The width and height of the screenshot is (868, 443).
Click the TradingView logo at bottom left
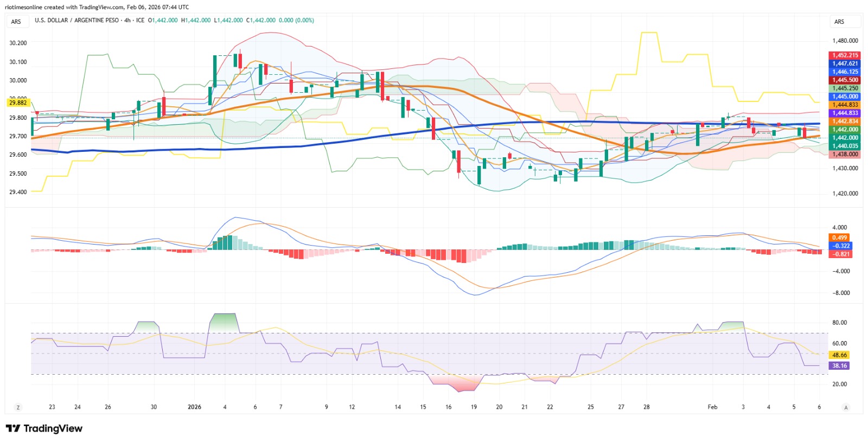tap(44, 428)
